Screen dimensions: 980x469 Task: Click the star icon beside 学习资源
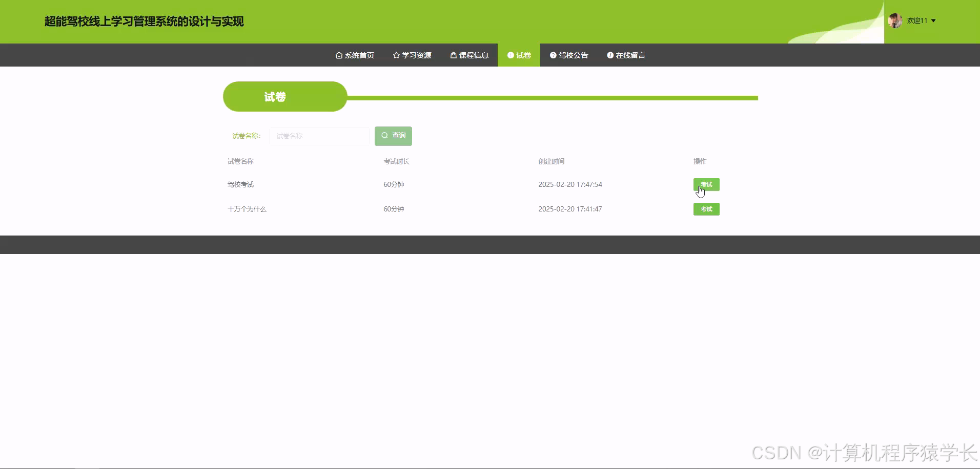(x=396, y=55)
